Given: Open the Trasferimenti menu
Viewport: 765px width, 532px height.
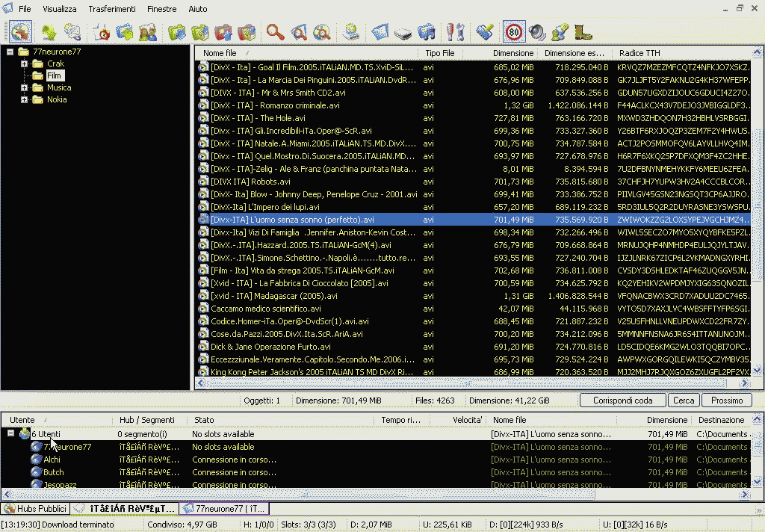Looking at the screenshot, I should (x=112, y=9).
